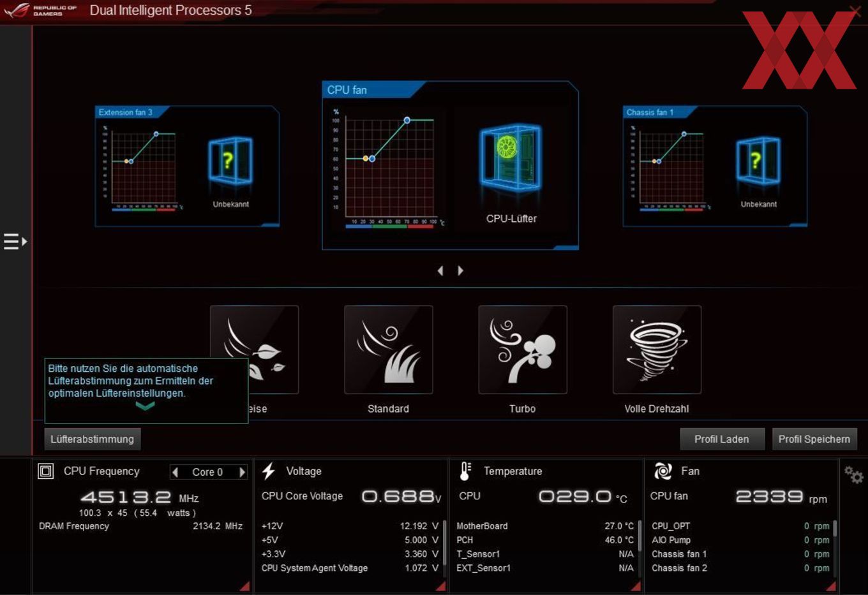Viewport: 868px width, 595px height.
Task: Select the Extension fan 3 card
Action: click(x=187, y=166)
